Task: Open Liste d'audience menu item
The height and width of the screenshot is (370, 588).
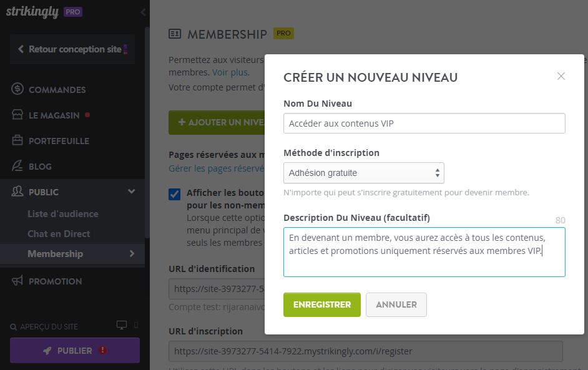Action: 63,214
